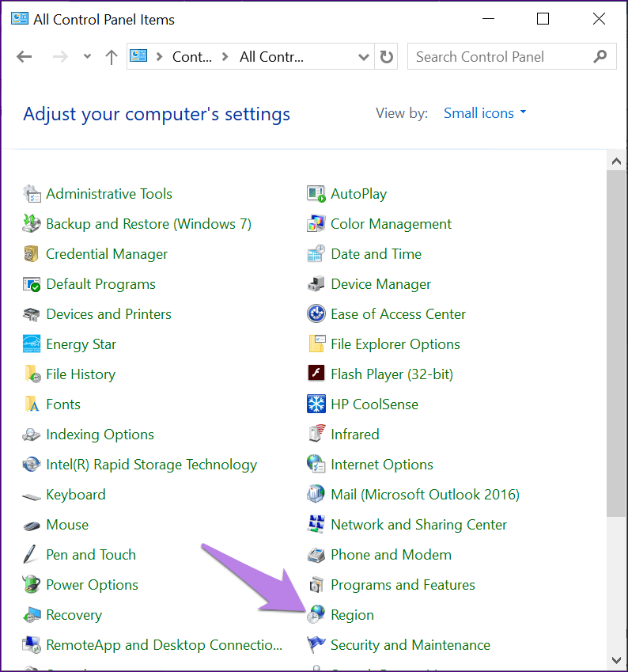The width and height of the screenshot is (628, 672).
Task: Click the Date and Time calendar icon
Action: pyautogui.click(x=316, y=254)
